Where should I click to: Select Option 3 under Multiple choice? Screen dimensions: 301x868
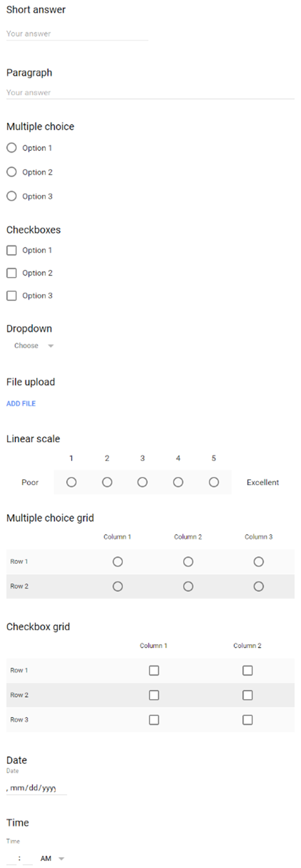tap(12, 196)
